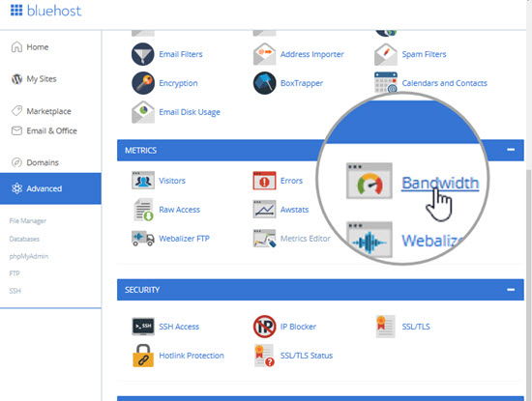Click the BoxTrapper link

(x=302, y=83)
